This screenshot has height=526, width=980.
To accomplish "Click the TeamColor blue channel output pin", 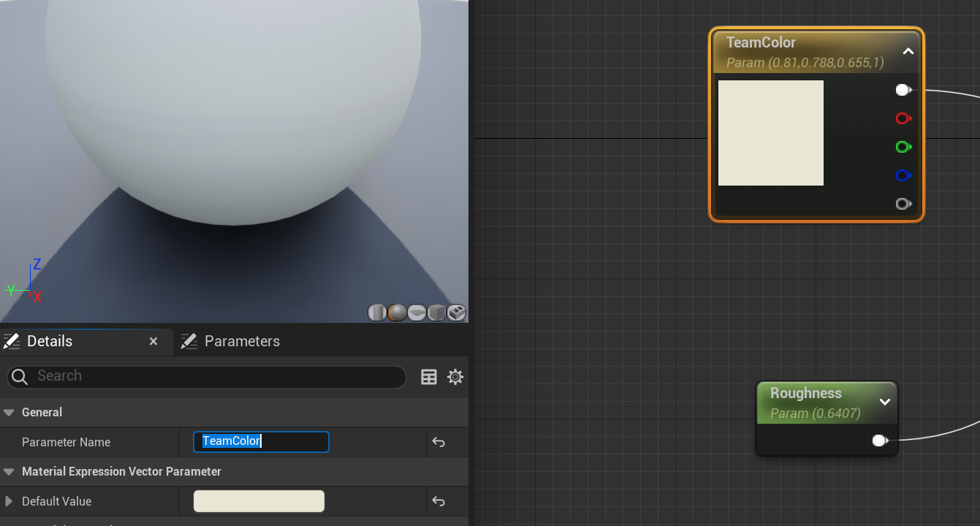I will 903,175.
